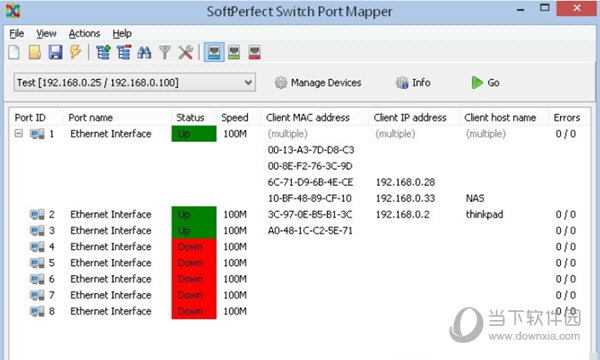Collapse port 1 tree node
The image size is (600, 360).
(18, 134)
